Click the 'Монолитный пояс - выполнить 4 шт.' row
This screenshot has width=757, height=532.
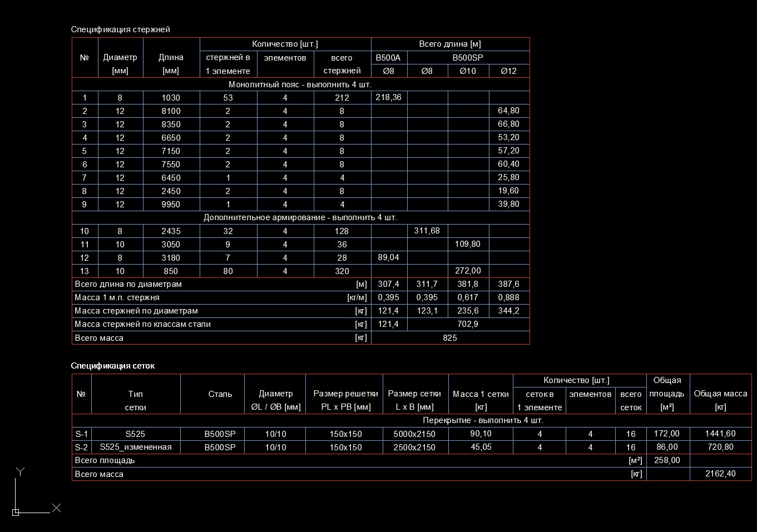(300, 84)
